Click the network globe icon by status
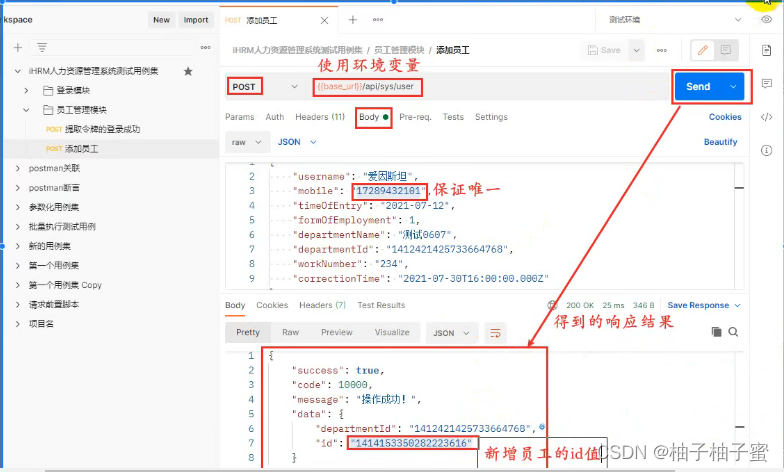The height and width of the screenshot is (472, 784). [x=552, y=305]
